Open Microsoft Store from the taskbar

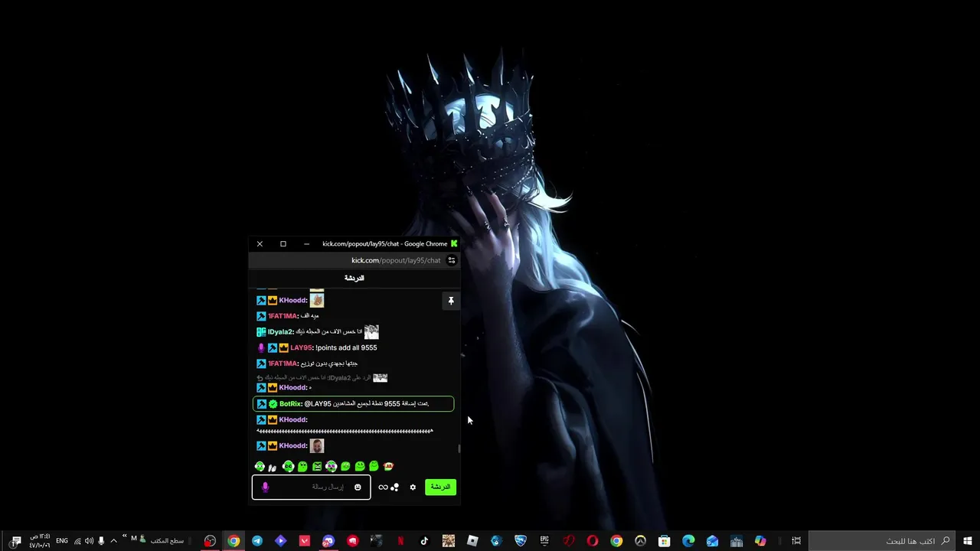[665, 541]
